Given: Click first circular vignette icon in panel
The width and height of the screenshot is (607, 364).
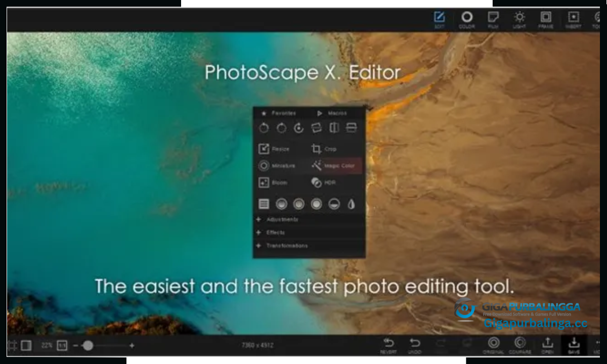Looking at the screenshot, I should click(282, 204).
